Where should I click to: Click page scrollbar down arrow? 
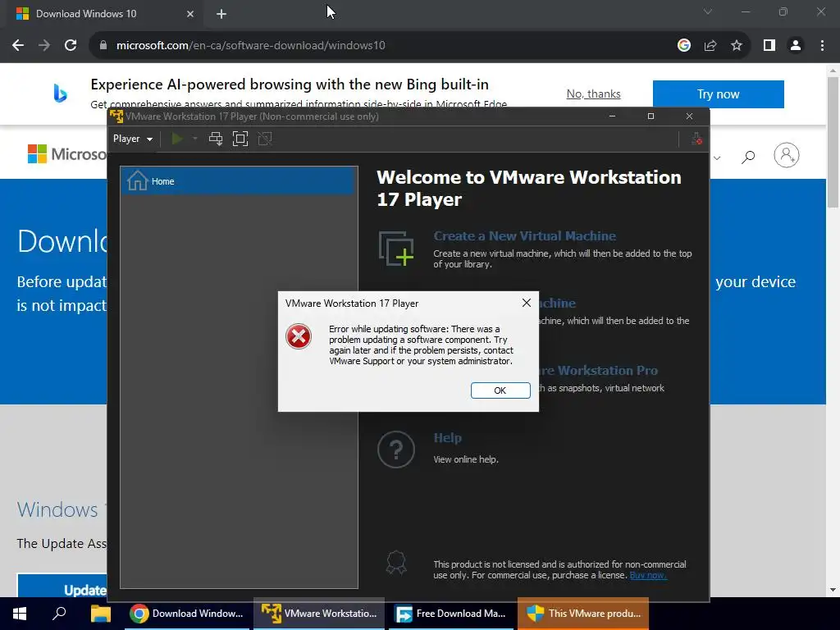[x=833, y=590]
